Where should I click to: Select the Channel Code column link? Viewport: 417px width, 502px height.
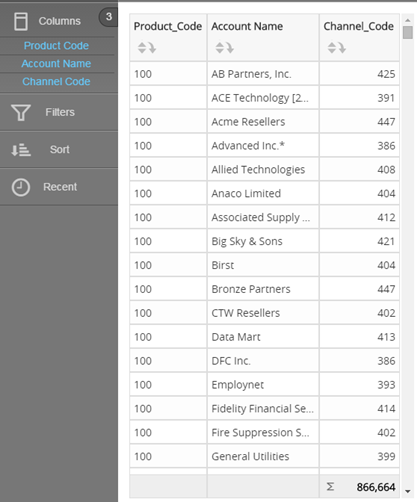(56, 82)
